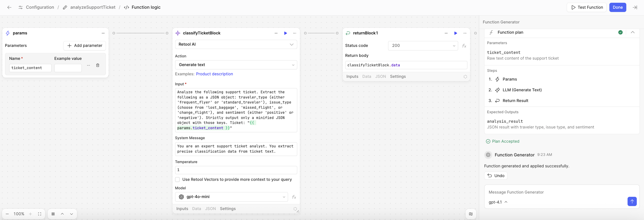
Task: Click the Test Function button
Action: point(586,7)
